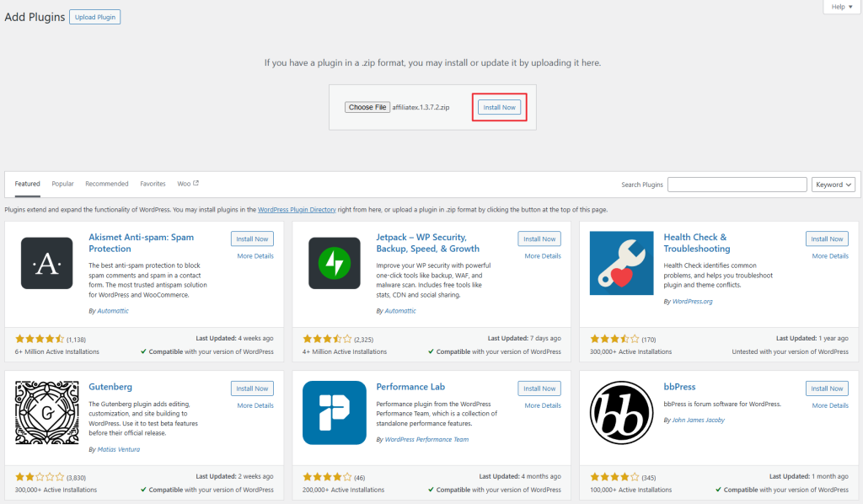Click 'Untested with your version of WordPress'
Viewport: 863px width, 504px height.
click(790, 351)
